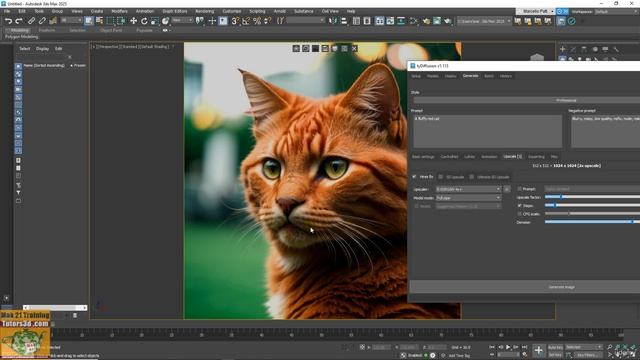Open the Utilities wrench icon in command panel
The image size is (640, 360).
coord(616,49)
